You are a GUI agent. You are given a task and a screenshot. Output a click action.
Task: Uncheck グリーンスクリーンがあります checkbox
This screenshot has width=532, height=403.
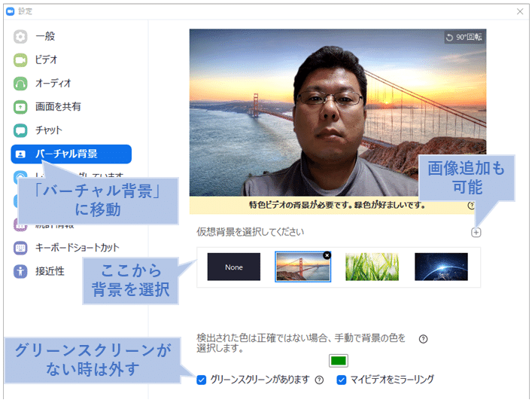[x=201, y=380]
